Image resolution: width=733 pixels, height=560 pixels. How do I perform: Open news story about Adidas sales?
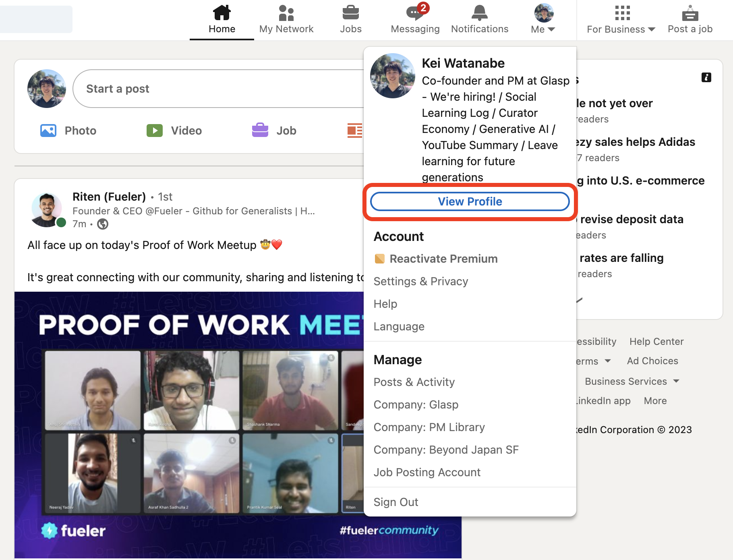click(x=636, y=142)
